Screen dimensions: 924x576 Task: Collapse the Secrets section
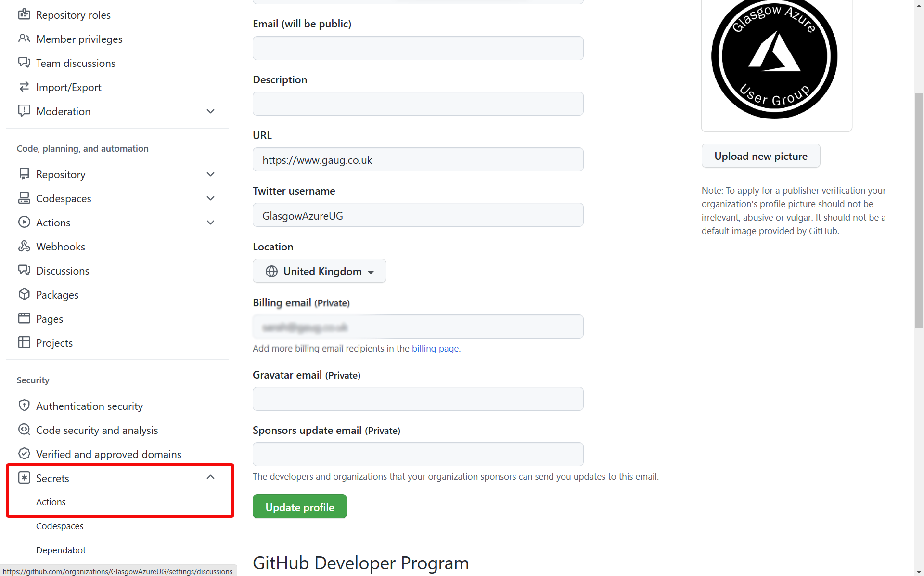click(210, 478)
